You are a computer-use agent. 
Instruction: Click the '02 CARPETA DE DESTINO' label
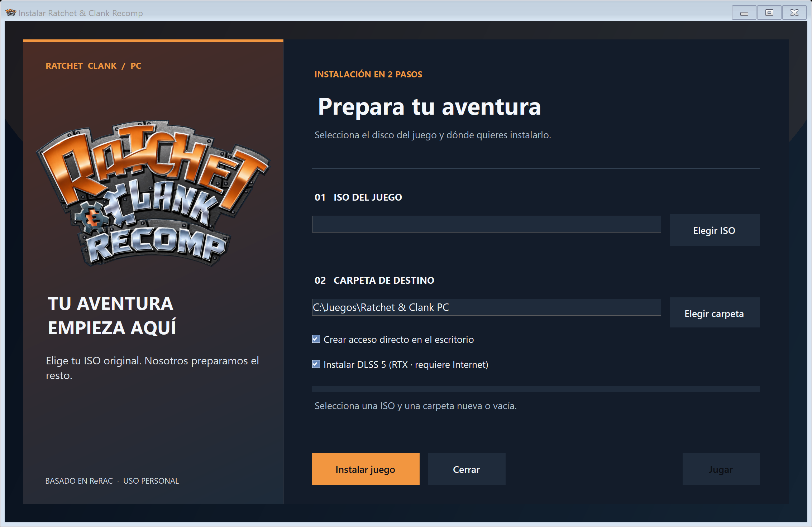[x=374, y=280]
